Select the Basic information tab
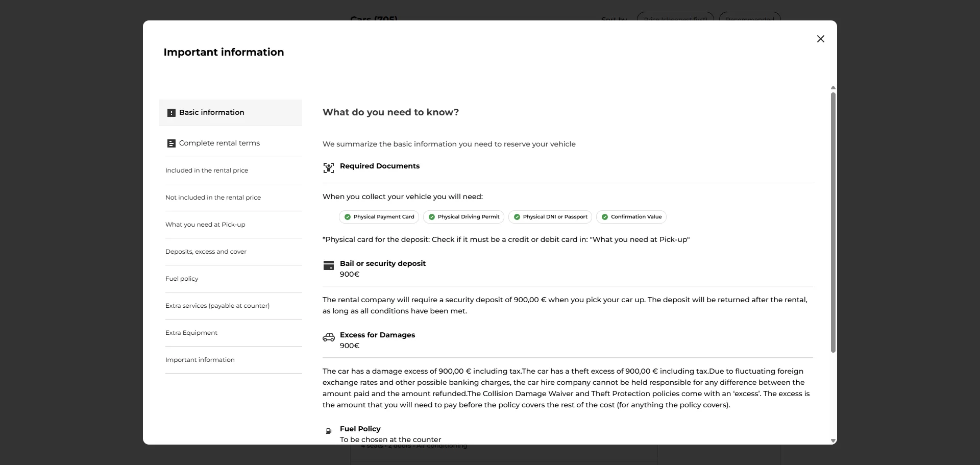The image size is (980, 465). click(231, 113)
